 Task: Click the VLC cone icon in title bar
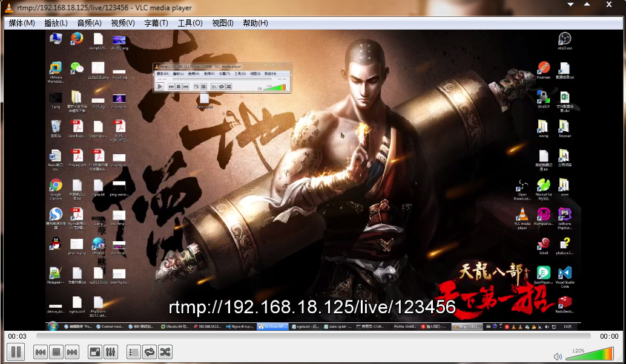click(x=8, y=7)
